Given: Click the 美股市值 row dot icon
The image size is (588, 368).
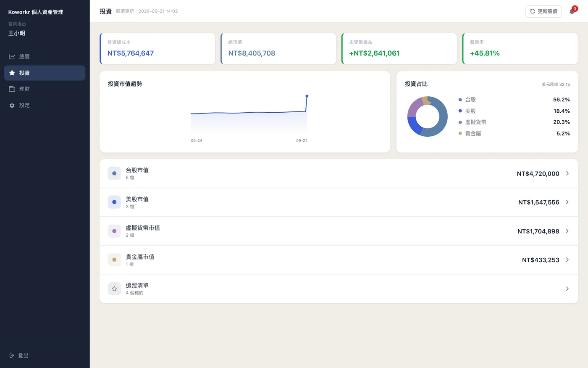Looking at the screenshot, I should click(114, 202).
